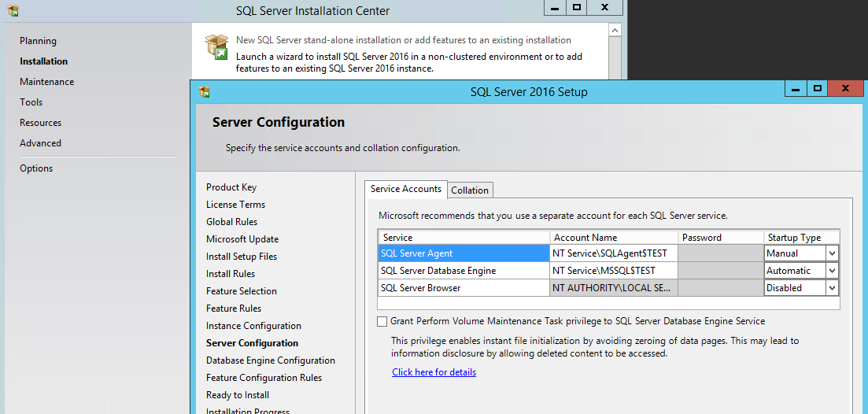Minimize the SQL Server 2016 Setup window
Screen dimensions: 868x414
[796, 89]
